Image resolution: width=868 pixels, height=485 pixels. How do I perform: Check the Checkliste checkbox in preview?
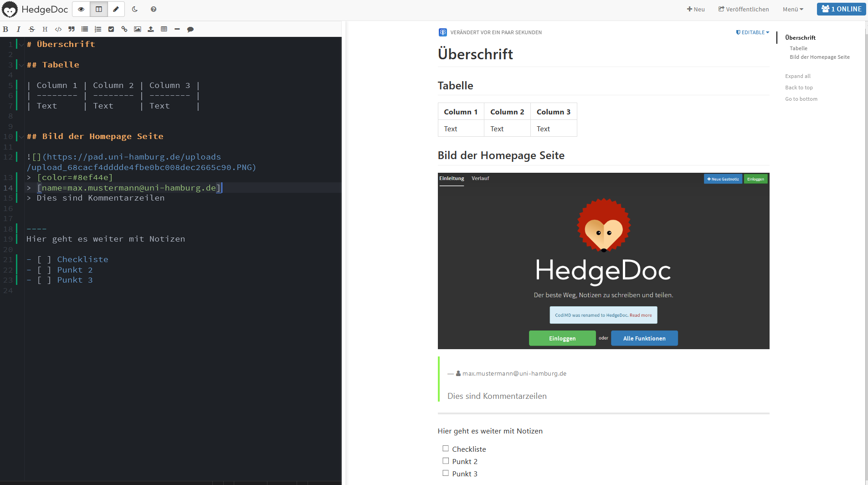click(x=446, y=449)
